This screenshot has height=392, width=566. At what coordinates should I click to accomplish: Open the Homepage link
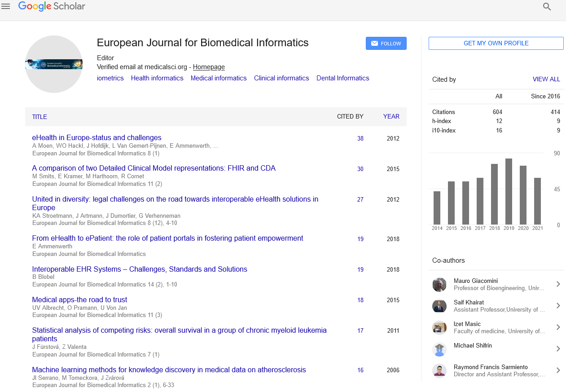(x=209, y=67)
